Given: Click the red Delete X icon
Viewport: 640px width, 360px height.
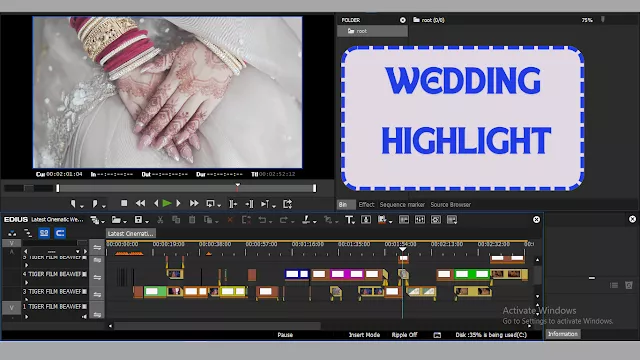Looking at the screenshot, I should coord(230,220).
